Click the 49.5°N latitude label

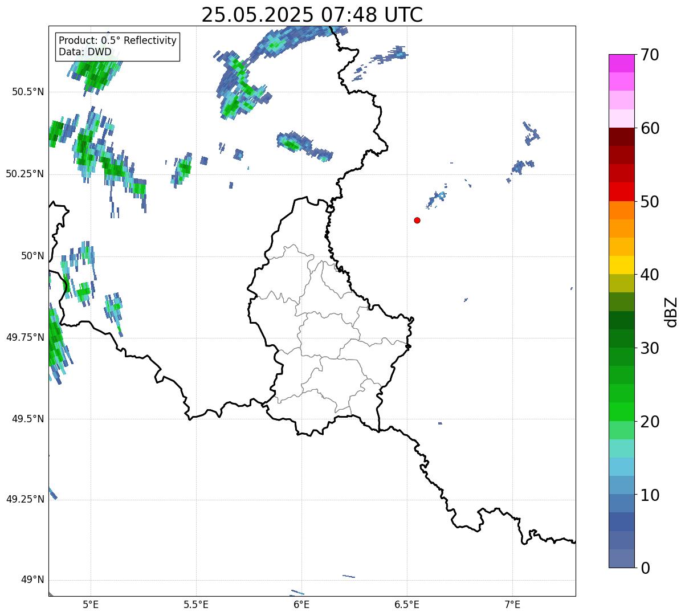pos(28,419)
